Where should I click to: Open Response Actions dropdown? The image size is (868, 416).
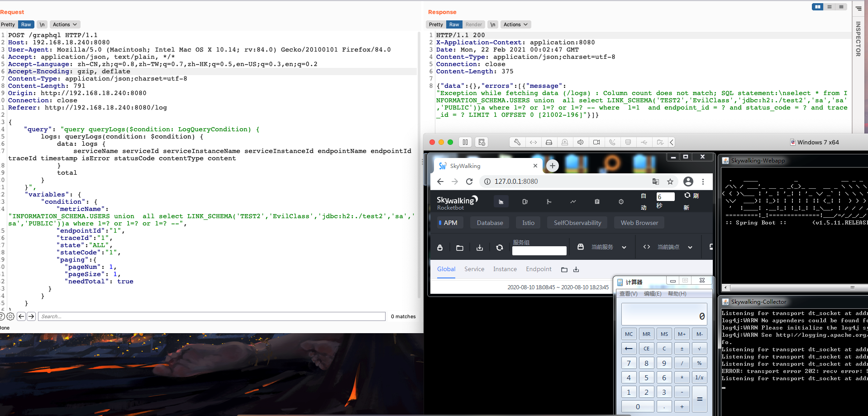click(515, 24)
